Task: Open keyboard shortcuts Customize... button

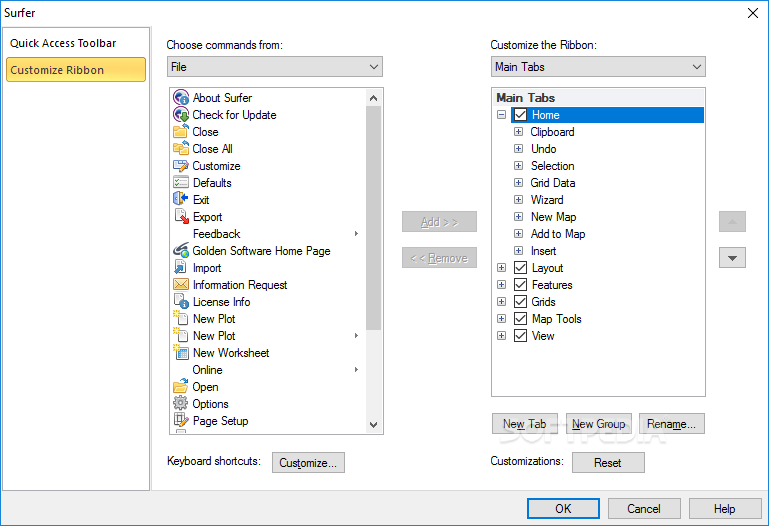Action: (308, 463)
